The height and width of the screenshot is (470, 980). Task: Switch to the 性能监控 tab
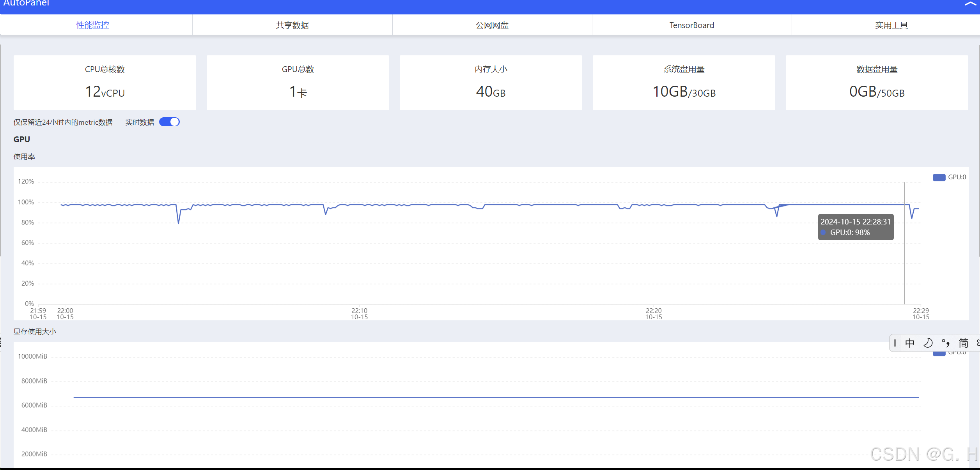click(93, 25)
